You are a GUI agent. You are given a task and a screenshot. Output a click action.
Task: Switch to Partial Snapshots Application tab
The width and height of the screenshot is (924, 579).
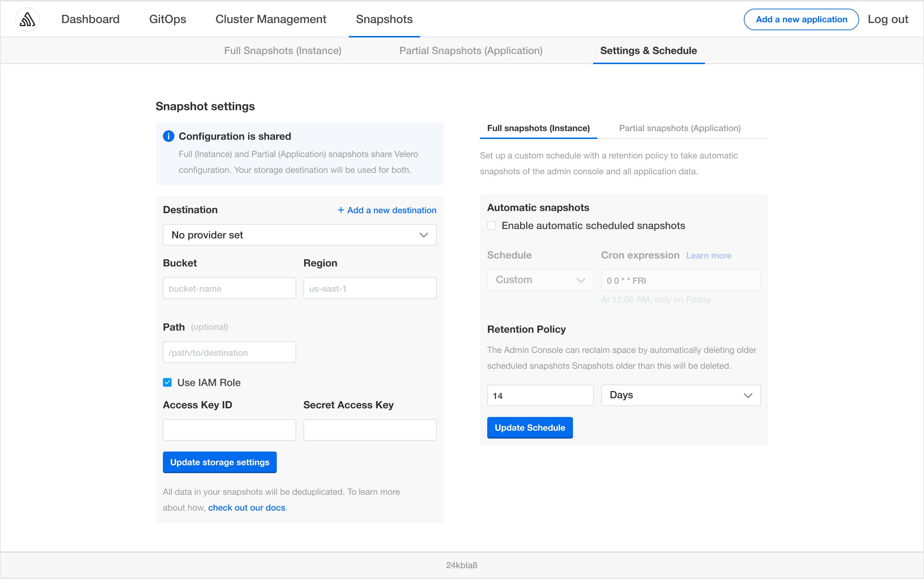[471, 51]
